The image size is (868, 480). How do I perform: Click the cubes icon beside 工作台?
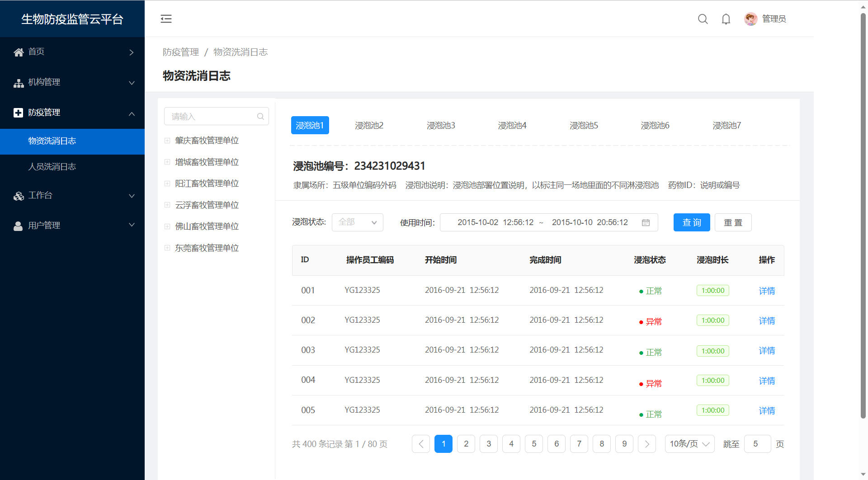pos(19,196)
